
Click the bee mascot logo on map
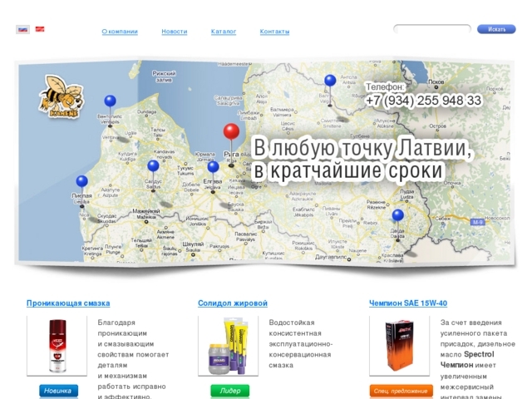click(x=62, y=97)
